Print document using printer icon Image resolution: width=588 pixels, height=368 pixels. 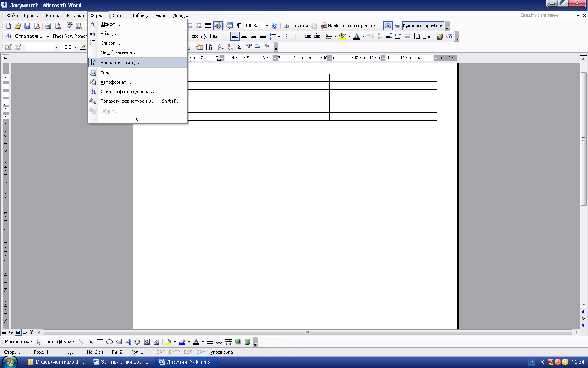coord(48,26)
